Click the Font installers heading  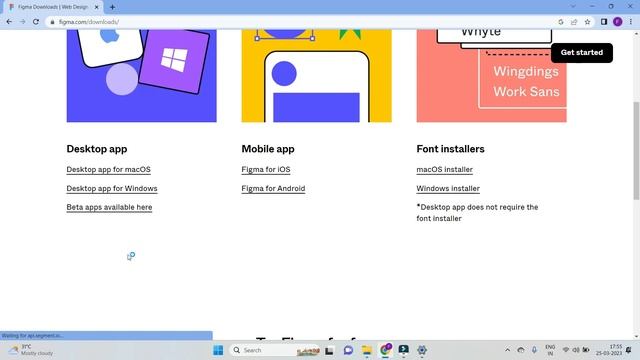click(x=450, y=149)
